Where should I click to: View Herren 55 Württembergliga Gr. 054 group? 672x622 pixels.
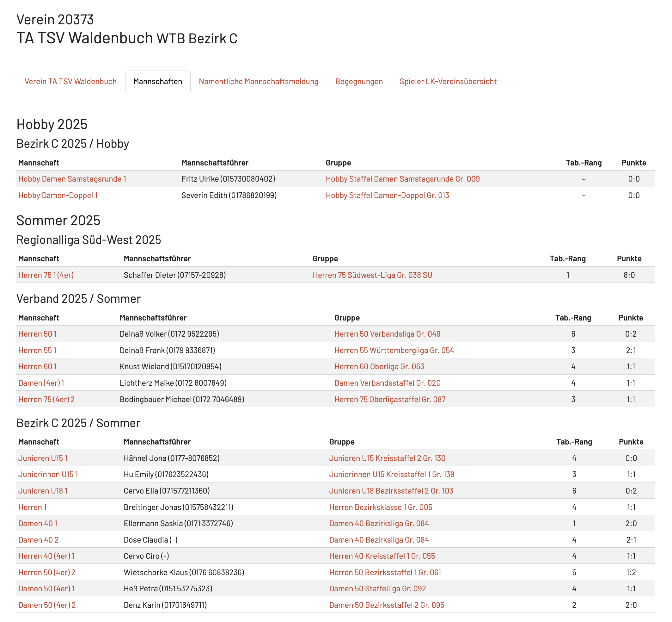click(x=394, y=350)
